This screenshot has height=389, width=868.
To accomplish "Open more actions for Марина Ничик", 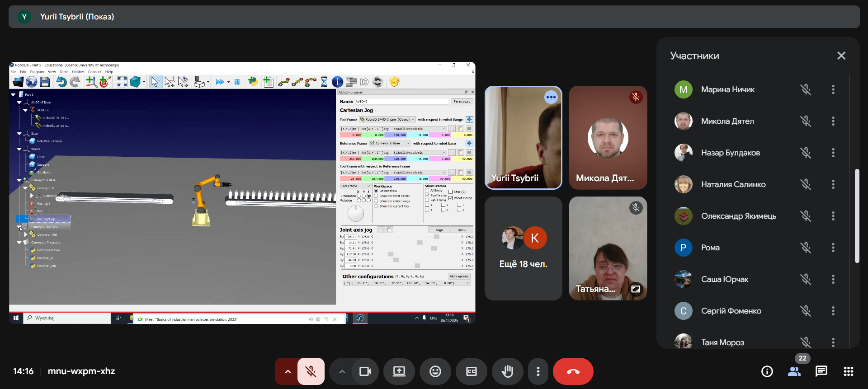I will 833,89.
